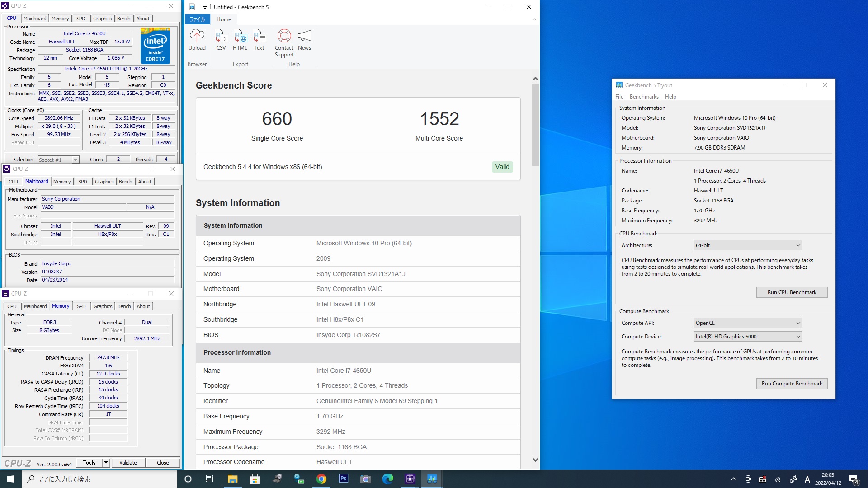Click scroll down arrow of Geekbench results
This screenshot has width=868, height=488.
(535, 460)
